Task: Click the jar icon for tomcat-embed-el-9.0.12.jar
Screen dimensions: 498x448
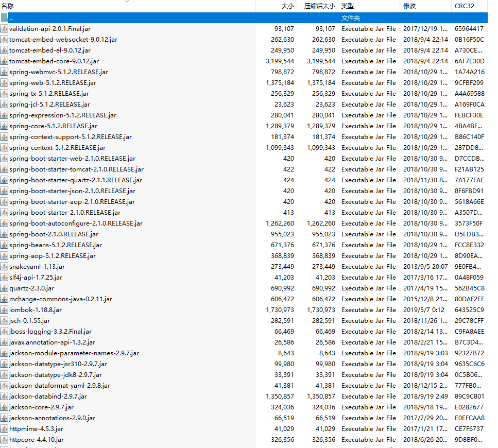Action: (4, 50)
